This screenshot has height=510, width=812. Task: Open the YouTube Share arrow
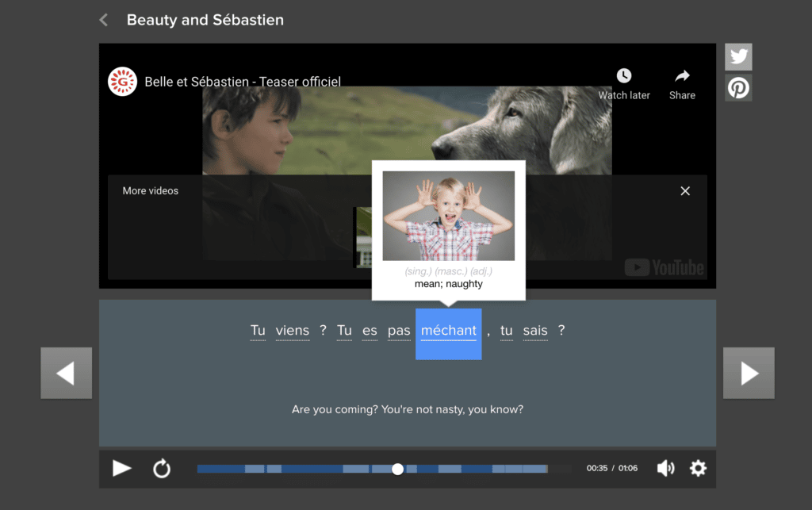pyautogui.click(x=682, y=76)
